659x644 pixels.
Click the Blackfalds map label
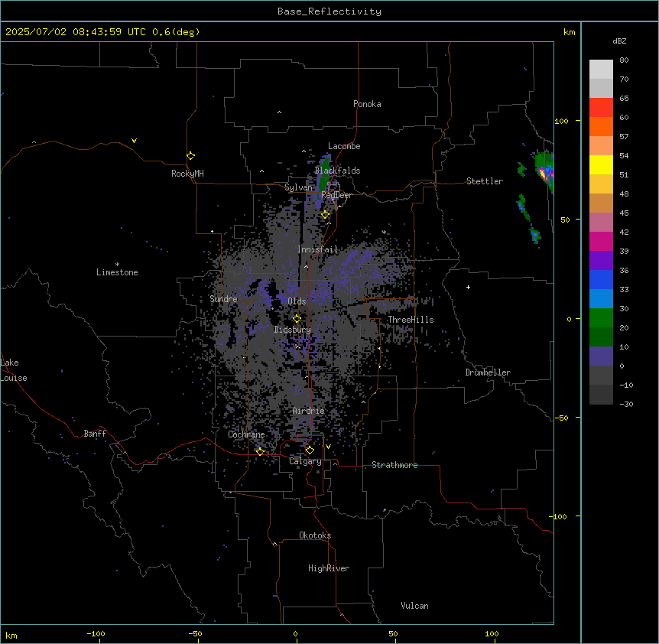pos(337,171)
